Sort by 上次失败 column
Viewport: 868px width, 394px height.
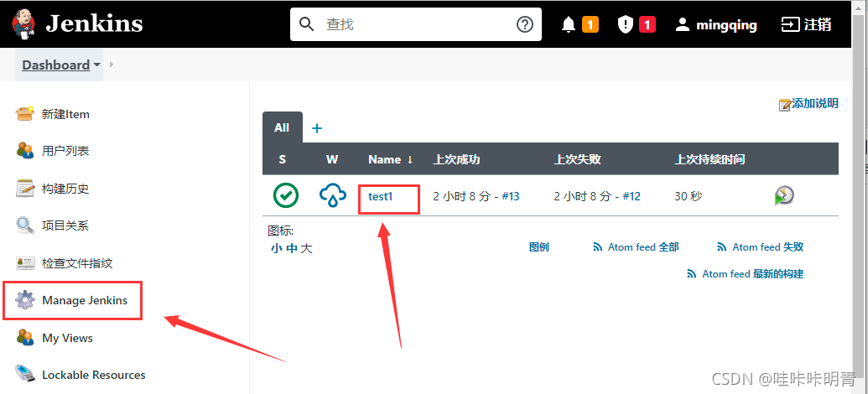[577, 159]
